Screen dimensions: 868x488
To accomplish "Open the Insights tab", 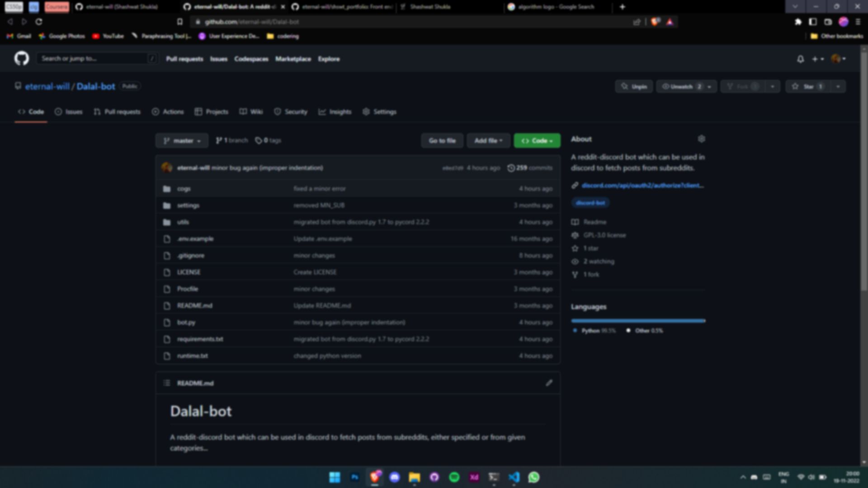I will (x=335, y=112).
